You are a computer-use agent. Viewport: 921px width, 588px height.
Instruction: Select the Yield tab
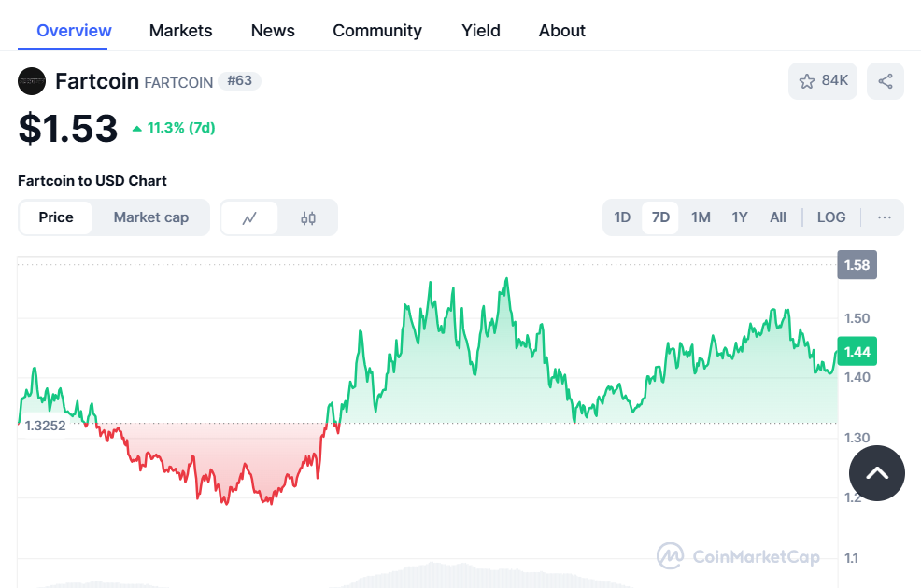[481, 31]
